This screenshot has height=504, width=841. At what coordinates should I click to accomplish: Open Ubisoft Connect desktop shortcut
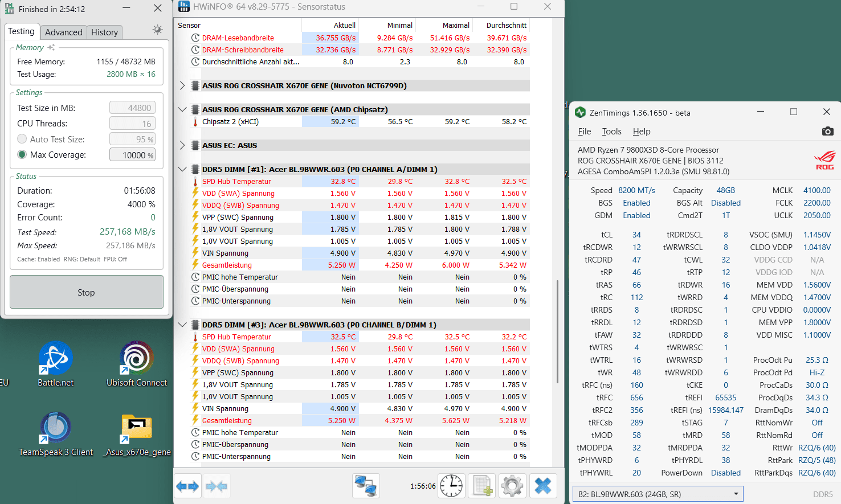pyautogui.click(x=137, y=364)
